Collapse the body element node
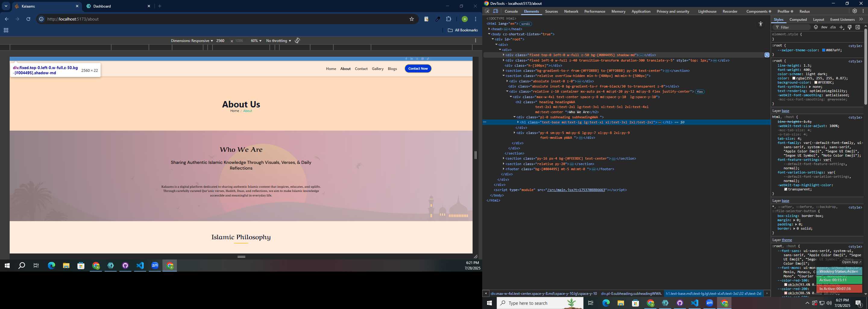Image resolution: width=868 pixels, height=309 pixels. (489, 34)
